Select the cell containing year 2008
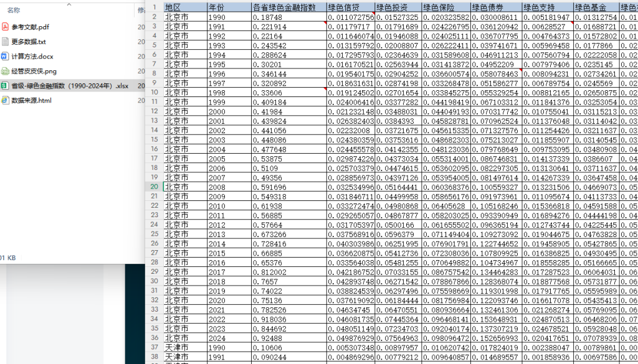 [x=229, y=187]
